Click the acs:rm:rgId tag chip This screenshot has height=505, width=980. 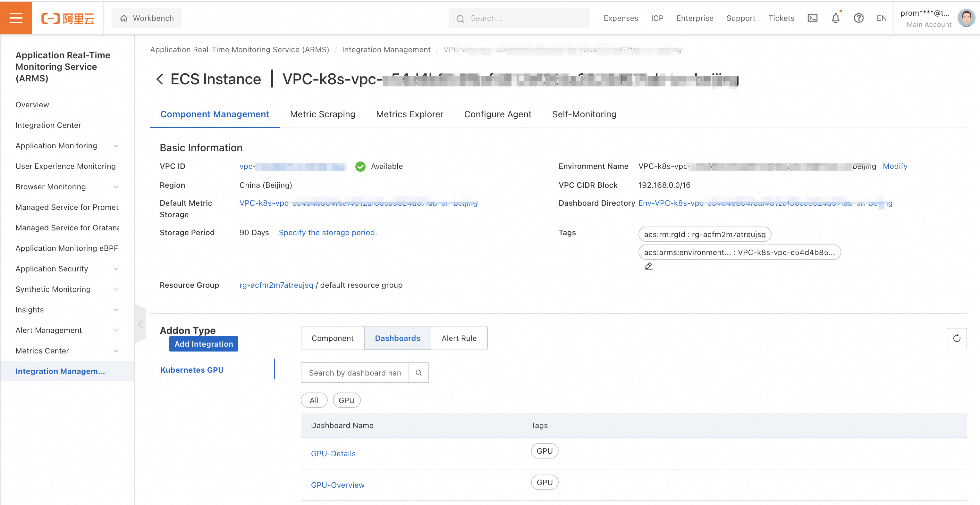pos(705,234)
